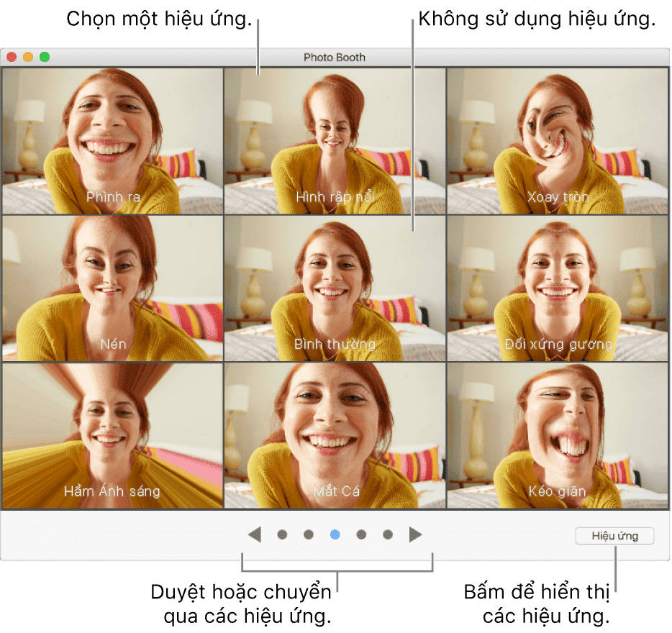The height and width of the screenshot is (633, 672).
Task: Apply the Hầm Ánh sáng effect
Action: 112,436
